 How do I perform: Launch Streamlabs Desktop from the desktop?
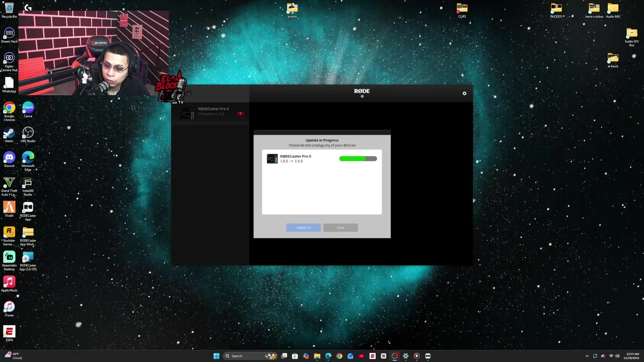point(9,261)
